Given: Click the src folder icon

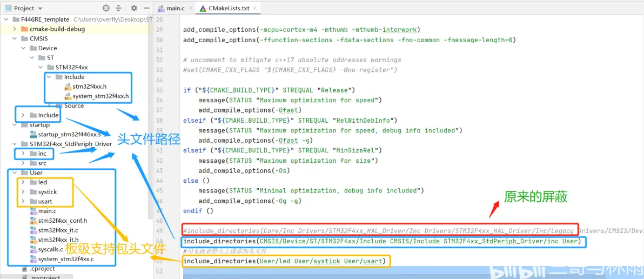Looking at the screenshot, I should pyautogui.click(x=33, y=163).
